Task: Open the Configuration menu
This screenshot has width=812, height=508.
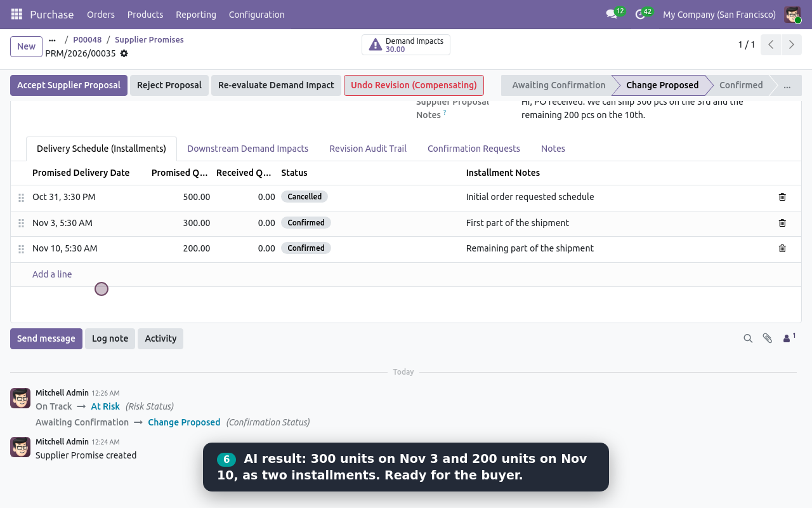Action: click(x=257, y=15)
